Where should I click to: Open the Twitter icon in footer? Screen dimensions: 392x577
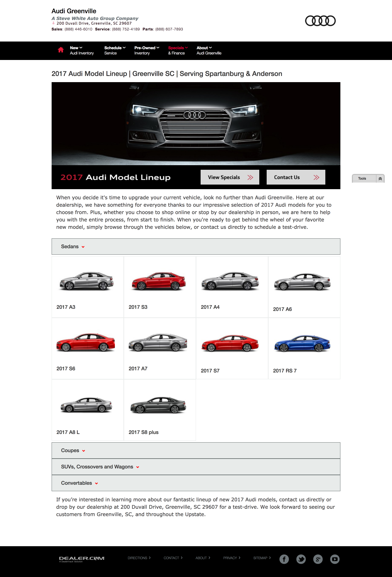click(x=301, y=559)
